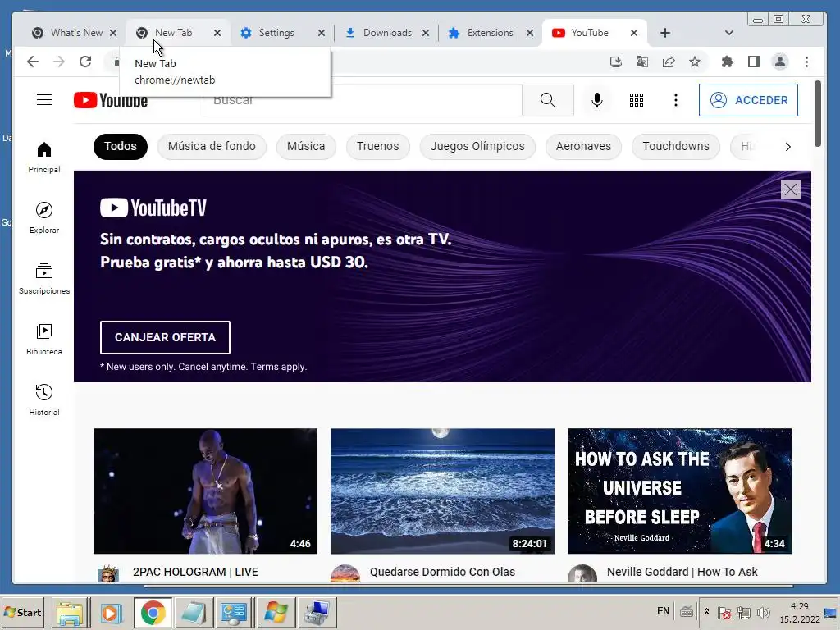Click Neville Goddard | How To Ask title
This screenshot has height=630, width=840.
pos(682,572)
